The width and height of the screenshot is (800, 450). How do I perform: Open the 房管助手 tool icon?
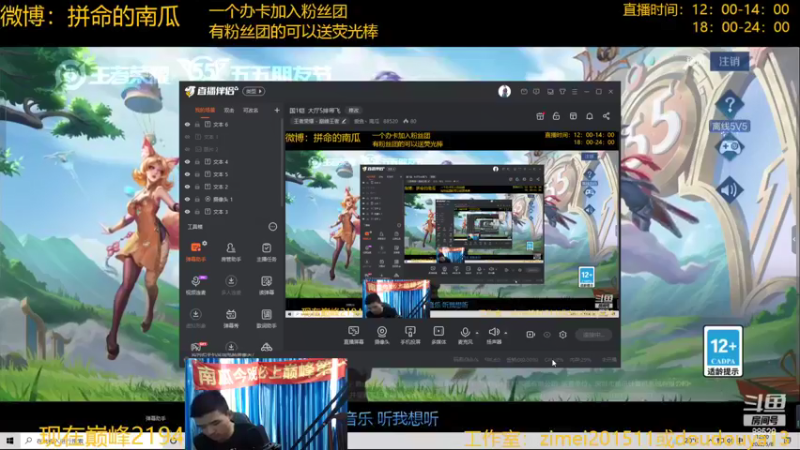[x=231, y=252]
